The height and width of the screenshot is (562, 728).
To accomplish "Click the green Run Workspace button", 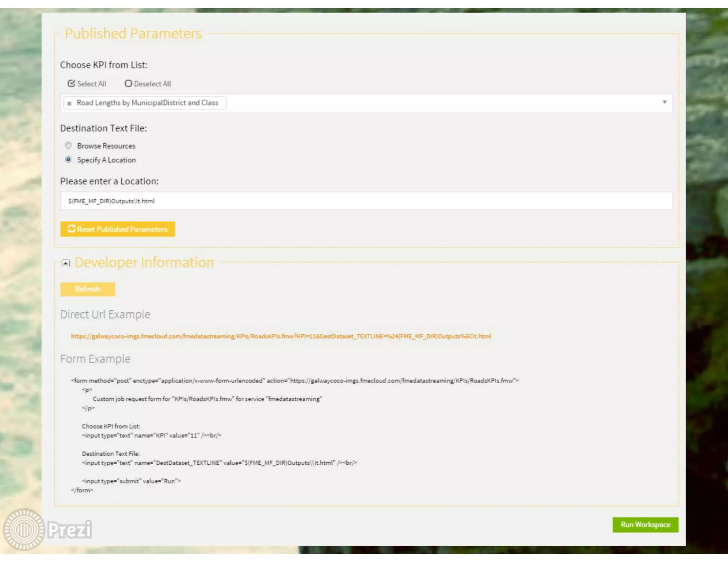I will [x=645, y=525].
